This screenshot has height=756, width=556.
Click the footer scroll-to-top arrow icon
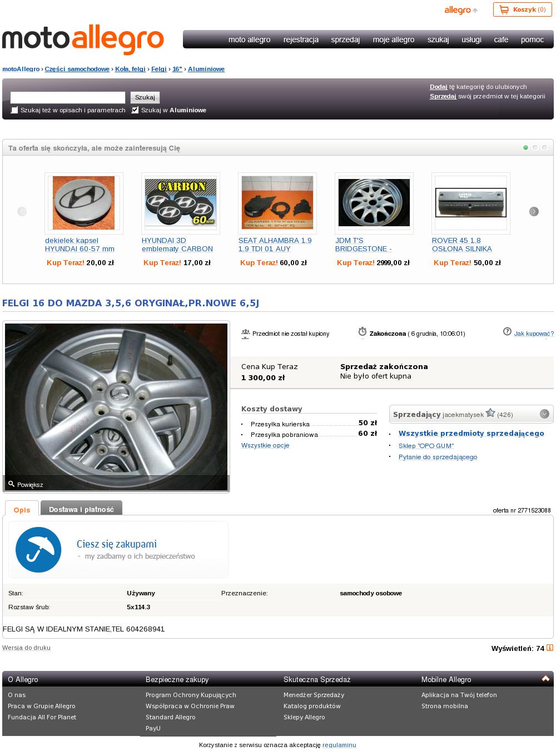click(x=545, y=678)
